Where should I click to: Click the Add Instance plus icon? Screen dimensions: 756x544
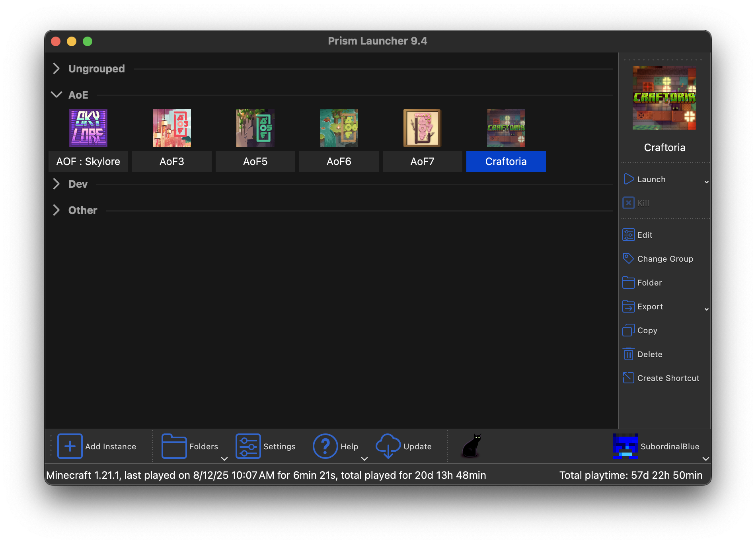pos(70,446)
